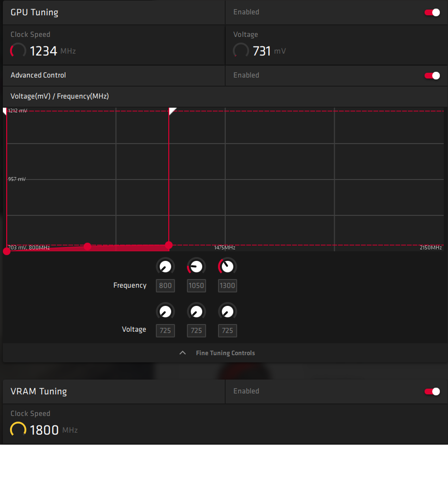This screenshot has width=448, height=504.
Task: Click the Voltage(mV) / Frequency(MHz) header
Action: tap(60, 96)
